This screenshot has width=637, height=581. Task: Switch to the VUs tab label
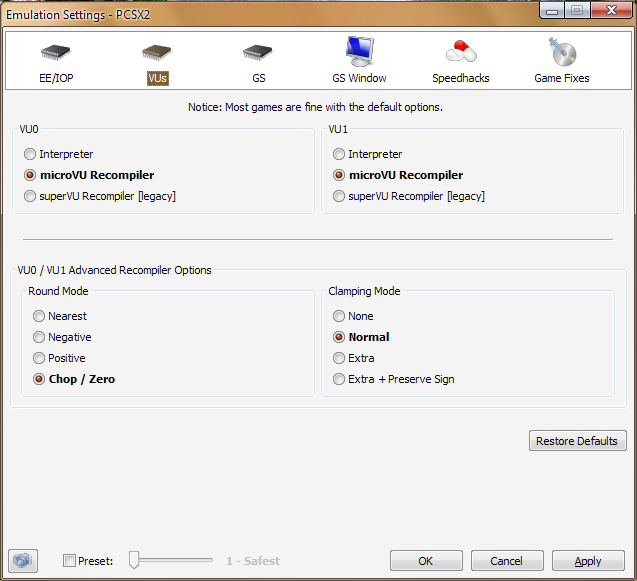click(x=158, y=78)
